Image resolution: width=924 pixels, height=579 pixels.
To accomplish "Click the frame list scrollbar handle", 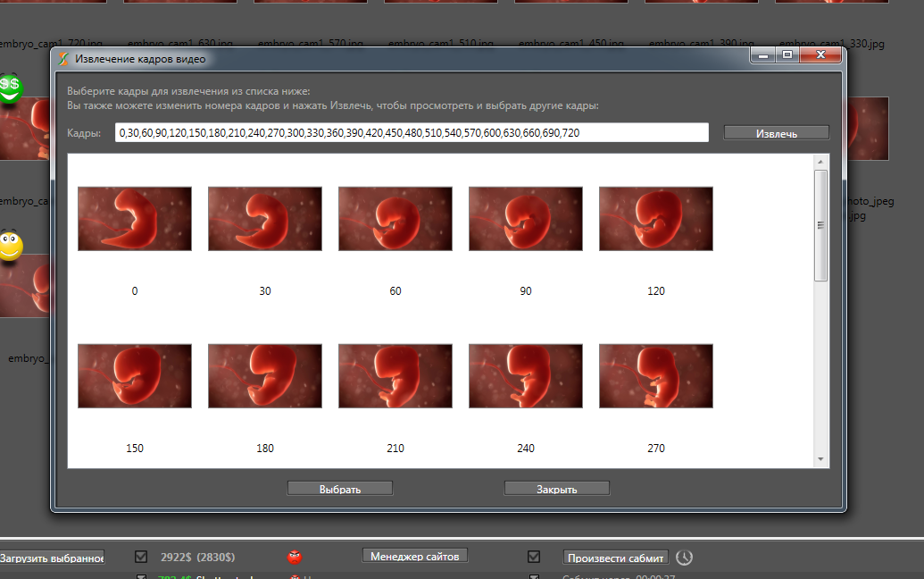I will (820, 225).
